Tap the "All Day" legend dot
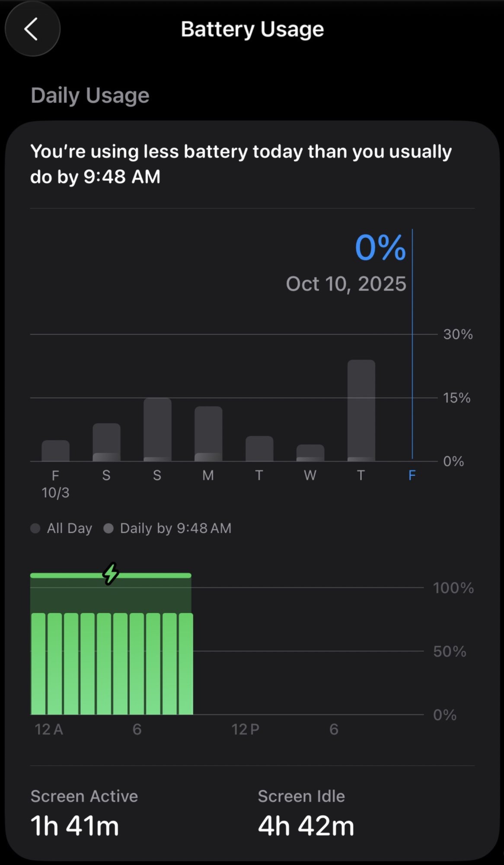Screen dimensions: 504x865 point(35,528)
